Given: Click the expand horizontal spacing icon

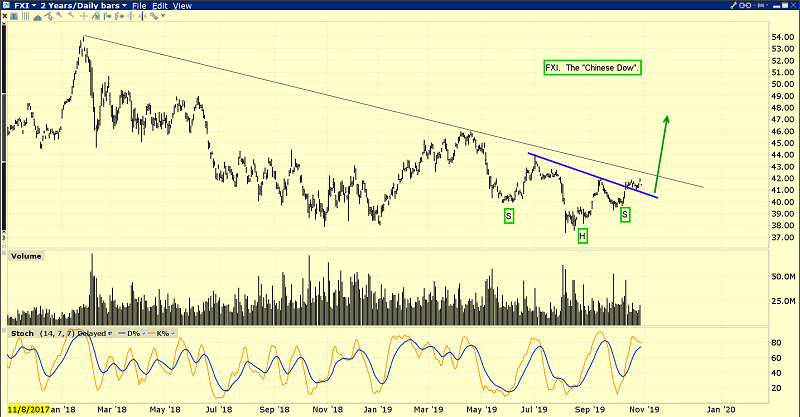Looking at the screenshot, I should 131,16.
